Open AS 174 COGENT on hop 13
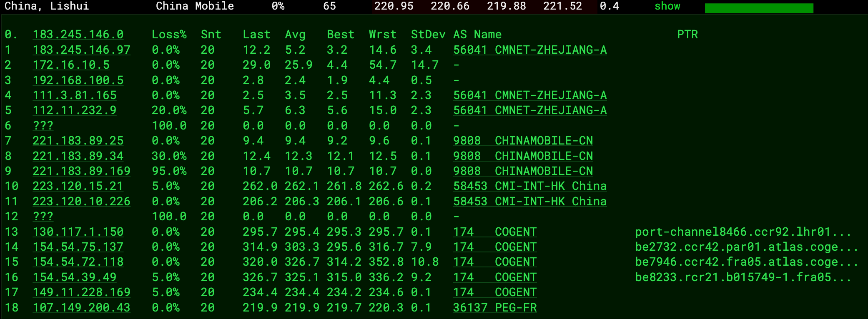This screenshot has width=868, height=319. click(x=495, y=232)
